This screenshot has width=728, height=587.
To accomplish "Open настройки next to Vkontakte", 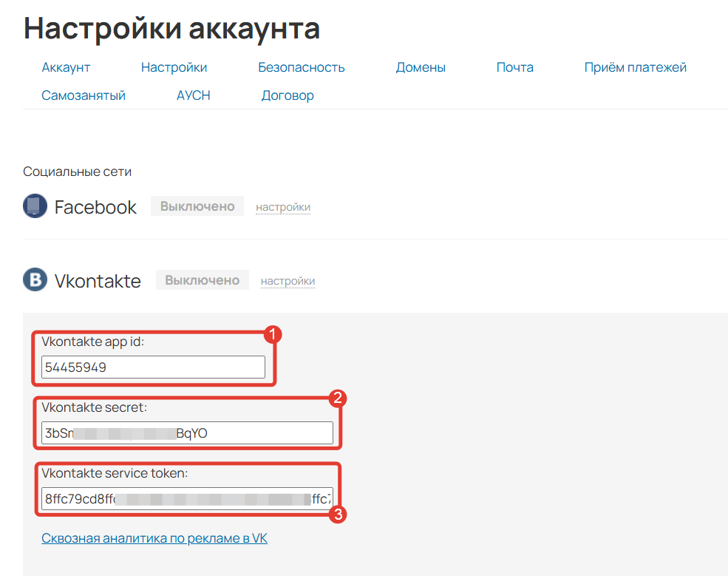I will click(x=288, y=281).
